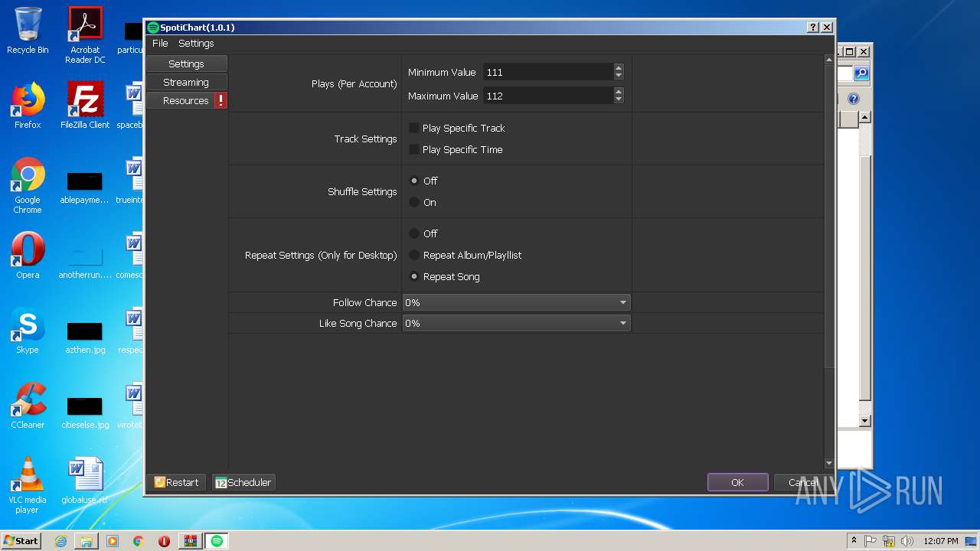The width and height of the screenshot is (980, 551).
Task: Click the Restart button icon
Action: point(160,483)
